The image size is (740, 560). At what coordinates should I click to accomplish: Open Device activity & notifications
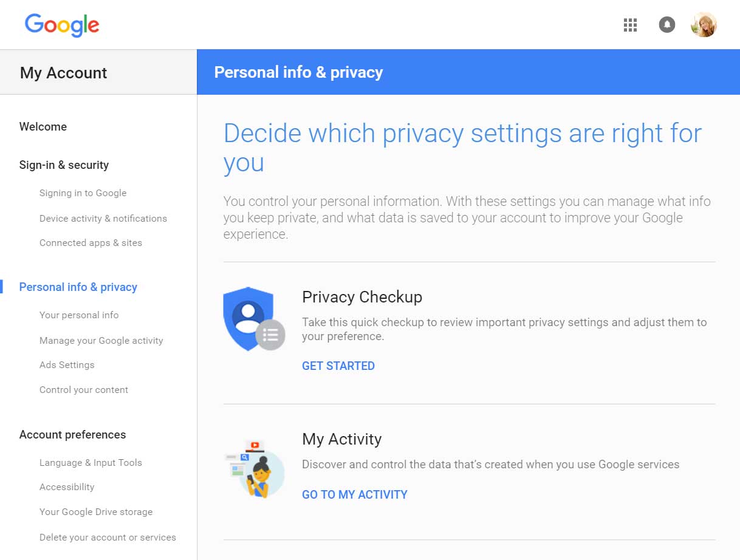103,218
